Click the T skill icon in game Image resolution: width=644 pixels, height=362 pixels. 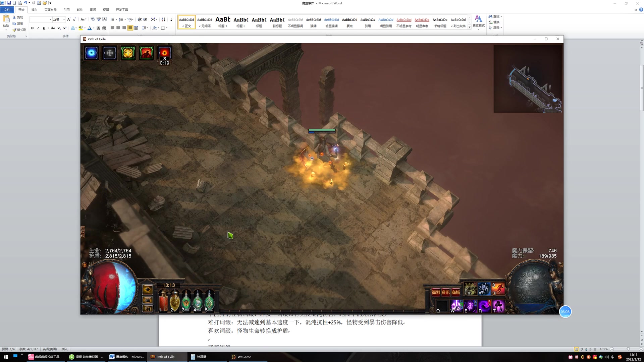(x=498, y=306)
